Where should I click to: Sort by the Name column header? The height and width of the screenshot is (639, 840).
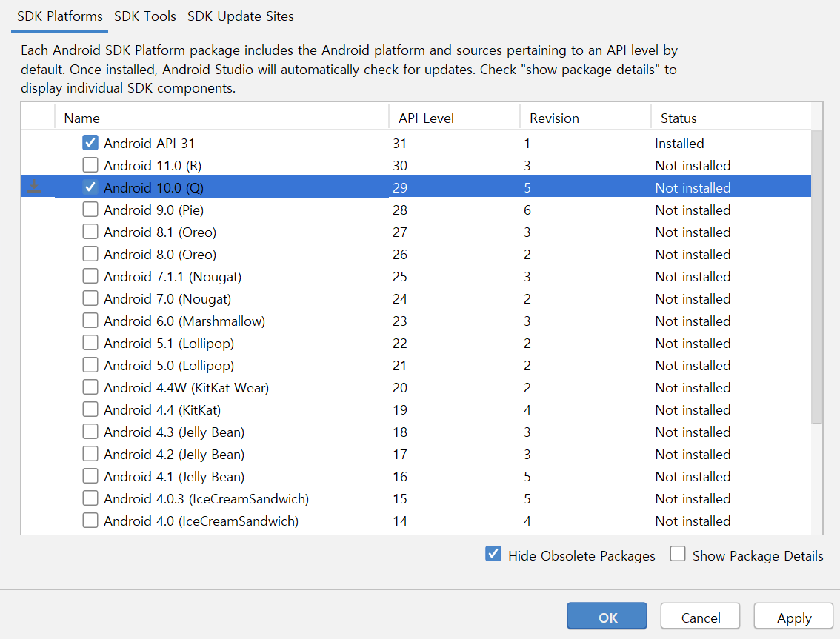point(221,118)
